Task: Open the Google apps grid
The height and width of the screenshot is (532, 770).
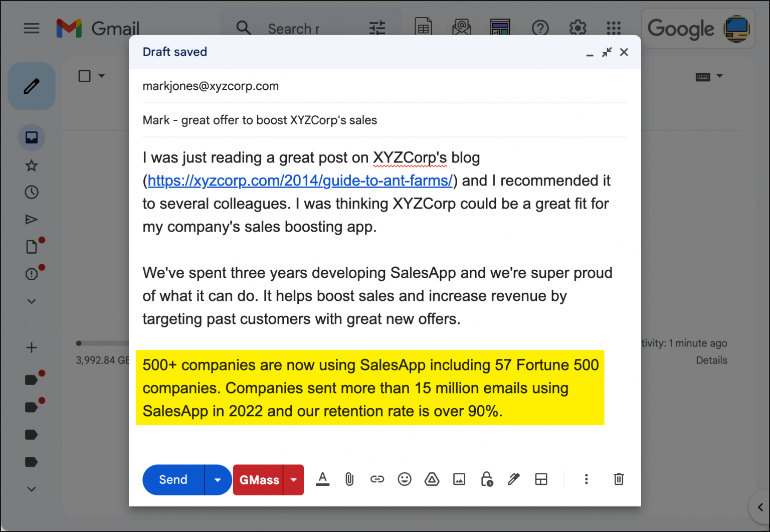Action: coord(613,29)
